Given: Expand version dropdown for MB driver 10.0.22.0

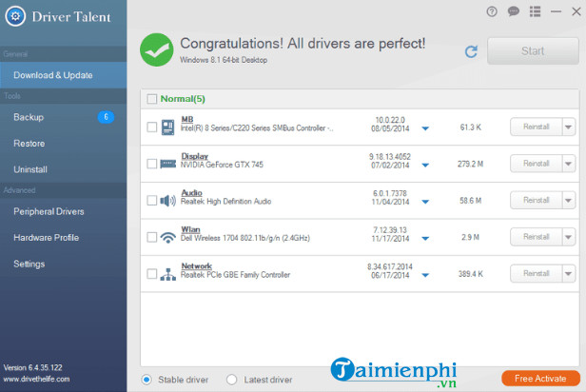Looking at the screenshot, I should pos(425,128).
